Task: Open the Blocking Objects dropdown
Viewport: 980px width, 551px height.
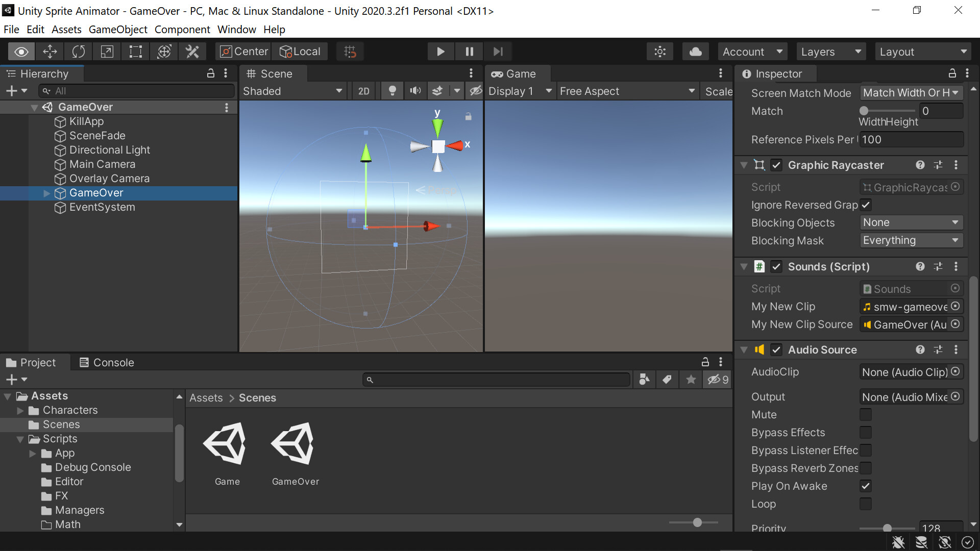Action: click(x=911, y=222)
